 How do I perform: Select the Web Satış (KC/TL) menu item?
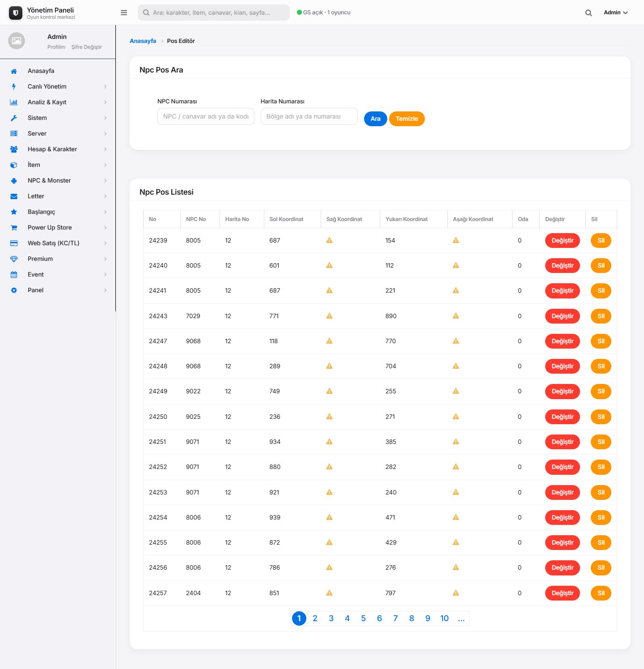point(58,243)
